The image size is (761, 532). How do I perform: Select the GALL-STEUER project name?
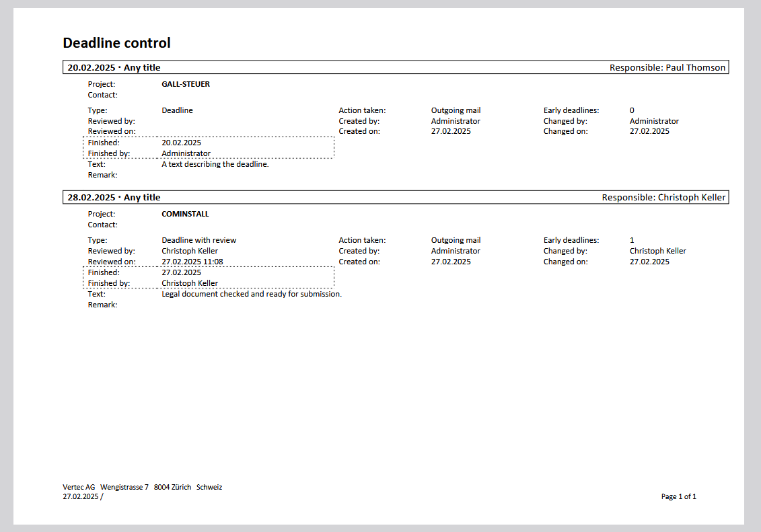point(185,85)
